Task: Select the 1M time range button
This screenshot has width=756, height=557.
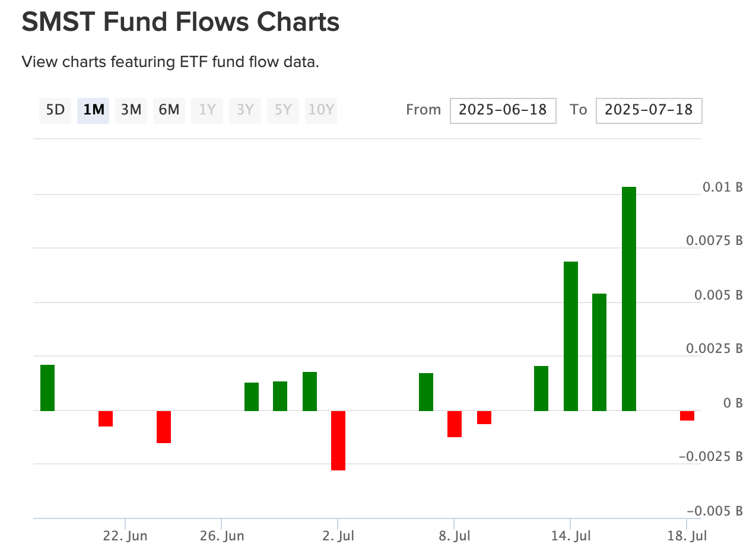Action: tap(93, 110)
